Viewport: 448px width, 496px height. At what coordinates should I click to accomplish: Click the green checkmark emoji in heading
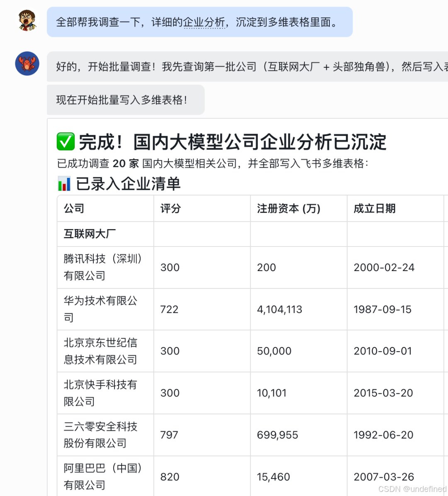(x=66, y=142)
